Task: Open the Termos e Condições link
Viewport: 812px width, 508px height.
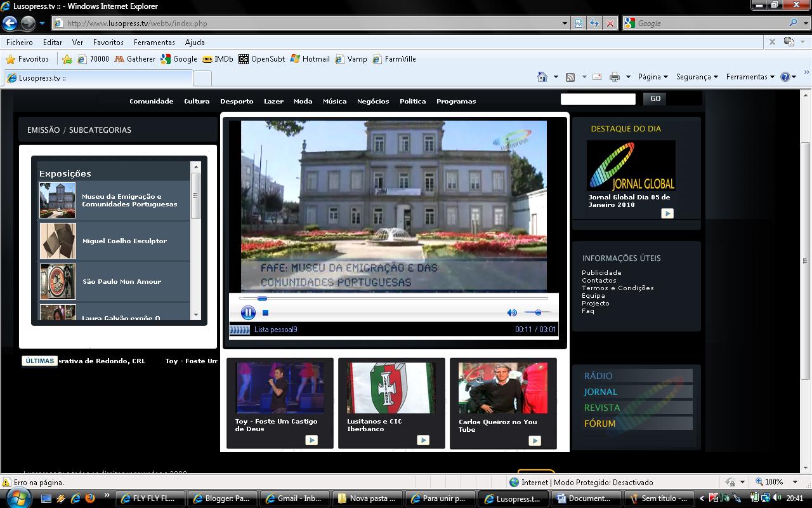Action: pos(618,288)
